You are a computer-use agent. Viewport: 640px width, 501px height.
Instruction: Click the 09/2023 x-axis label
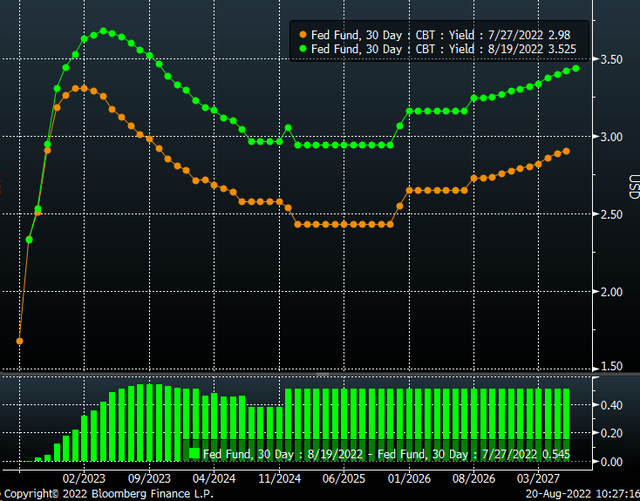point(149,478)
